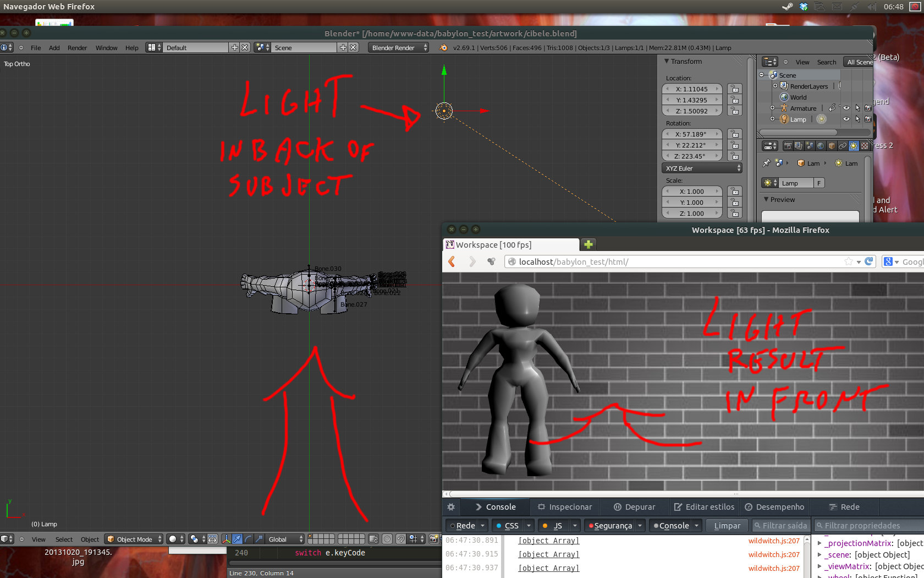Open the All Scenes outliner display dropdown

pyautogui.click(x=859, y=62)
